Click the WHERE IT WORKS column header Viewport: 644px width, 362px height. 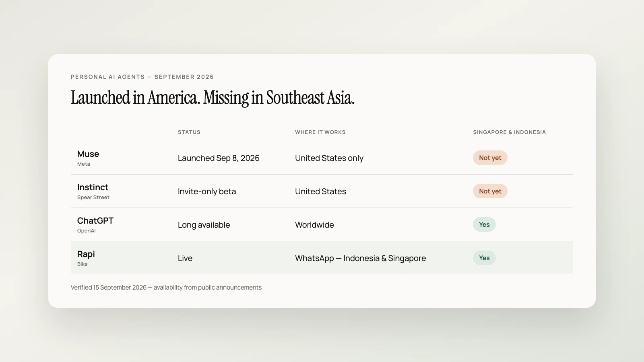point(320,132)
